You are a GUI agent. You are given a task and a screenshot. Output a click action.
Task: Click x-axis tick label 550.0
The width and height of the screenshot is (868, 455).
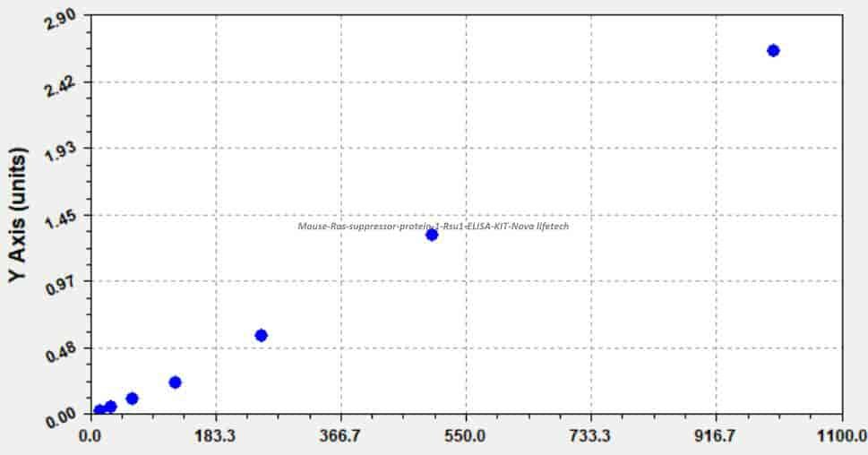(466, 436)
